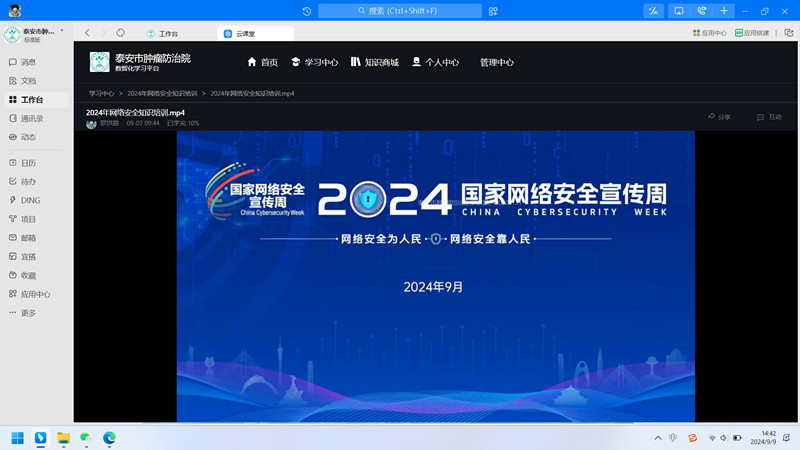Open File Explorer from the taskbar
The width and height of the screenshot is (800, 450).
coord(63,438)
